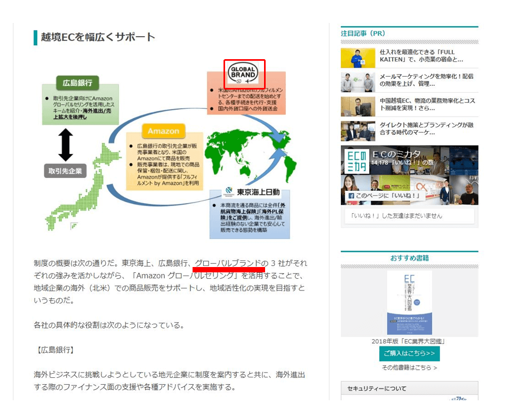Click the 広島銀行 label in the diagram
The width and height of the screenshot is (519, 420).
click(x=77, y=83)
